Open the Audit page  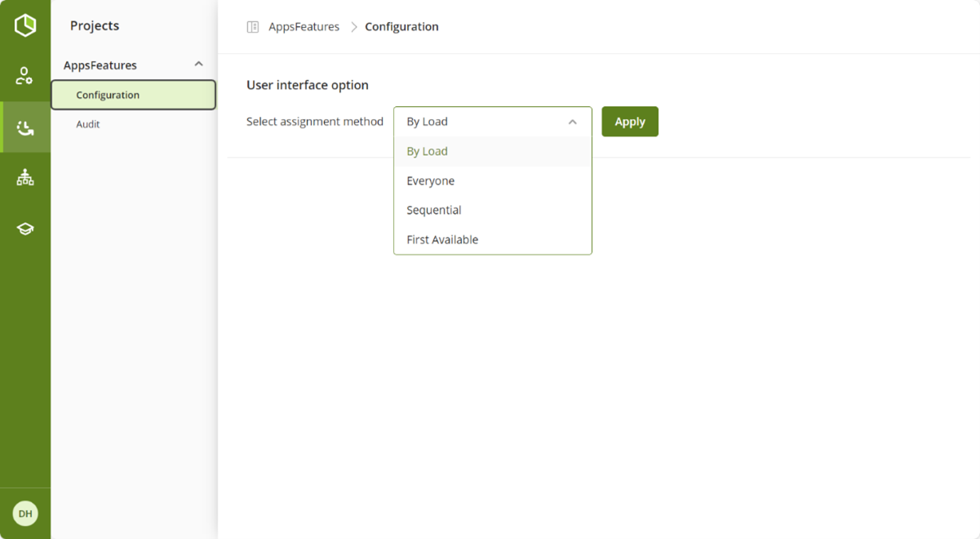(88, 124)
